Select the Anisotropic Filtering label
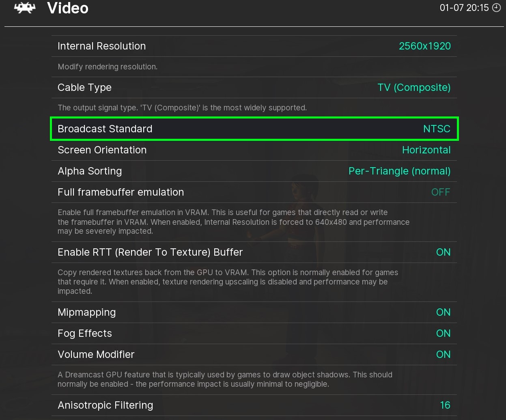Viewport: 506px width, 420px height. point(105,405)
